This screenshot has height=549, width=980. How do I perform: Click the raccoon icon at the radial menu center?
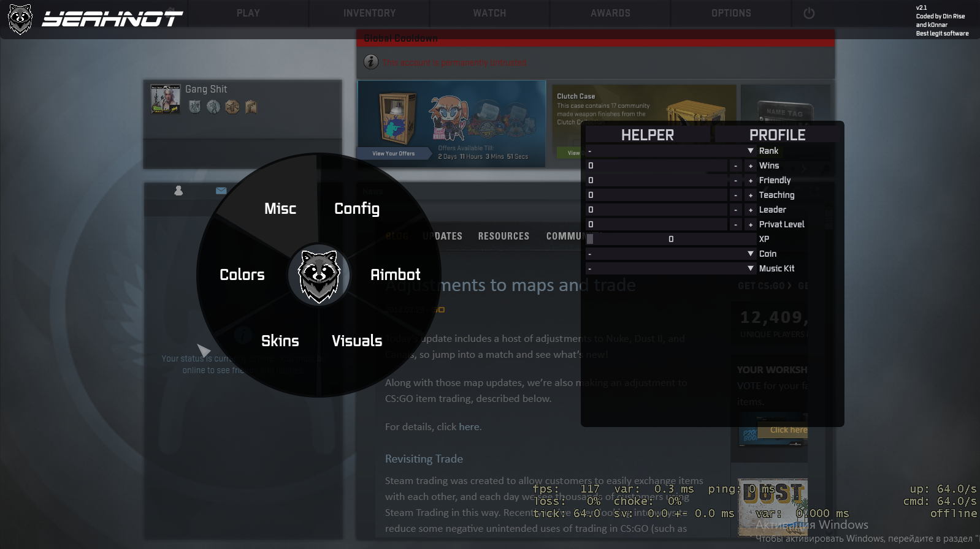pyautogui.click(x=319, y=275)
